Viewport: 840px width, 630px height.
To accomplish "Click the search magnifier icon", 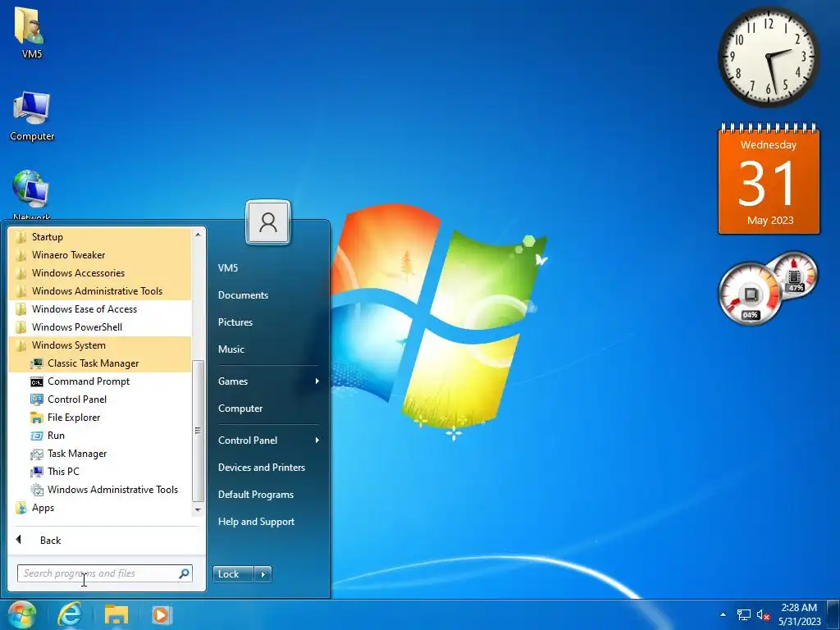I will 185,573.
